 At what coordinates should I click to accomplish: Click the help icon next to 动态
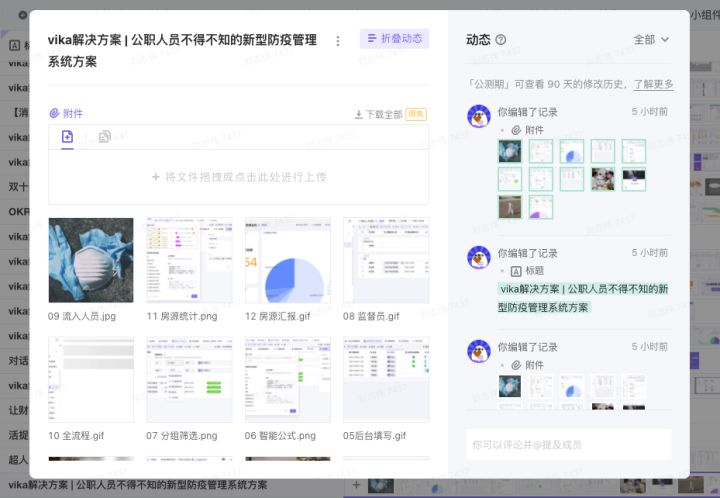pyautogui.click(x=501, y=40)
